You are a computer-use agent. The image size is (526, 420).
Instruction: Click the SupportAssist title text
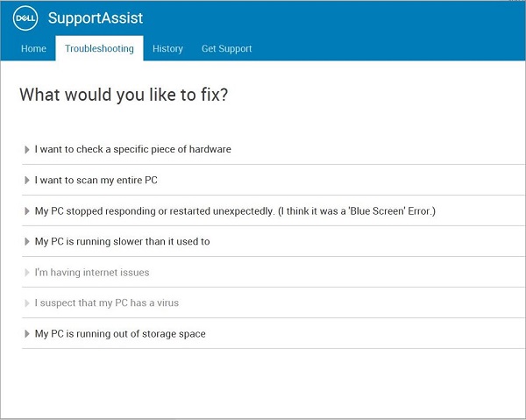[x=96, y=18]
